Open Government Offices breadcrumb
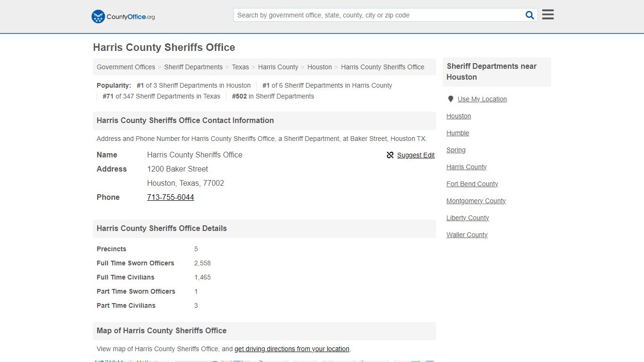 (126, 67)
